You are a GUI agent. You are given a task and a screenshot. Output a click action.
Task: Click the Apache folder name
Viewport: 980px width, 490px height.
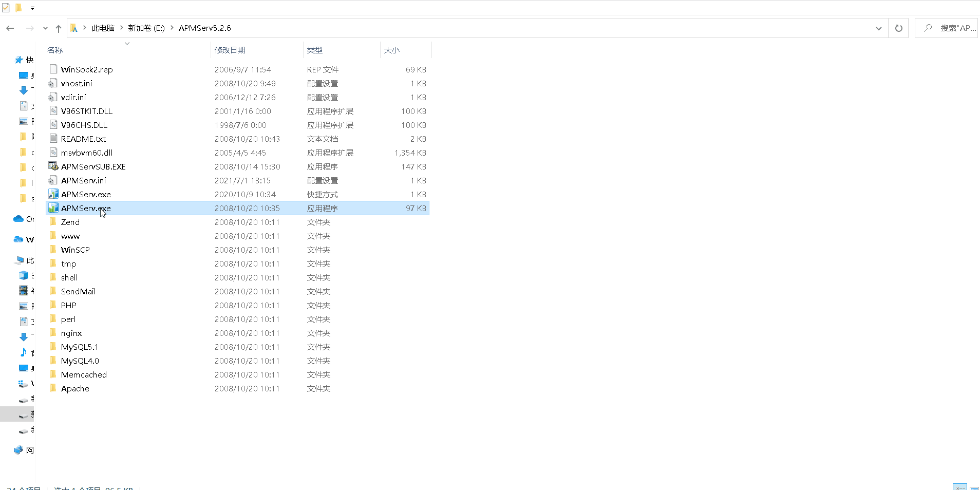click(75, 388)
